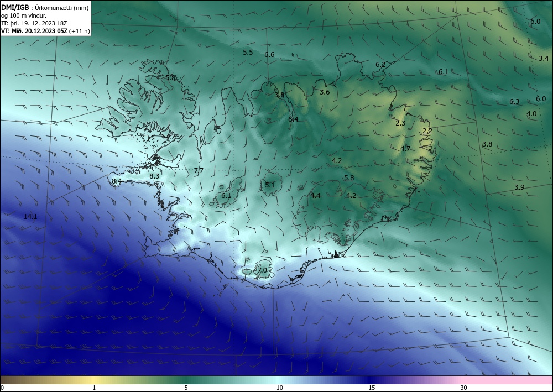553x392 pixels.
Task: Click the 2.3 map value
Action: click(x=400, y=123)
